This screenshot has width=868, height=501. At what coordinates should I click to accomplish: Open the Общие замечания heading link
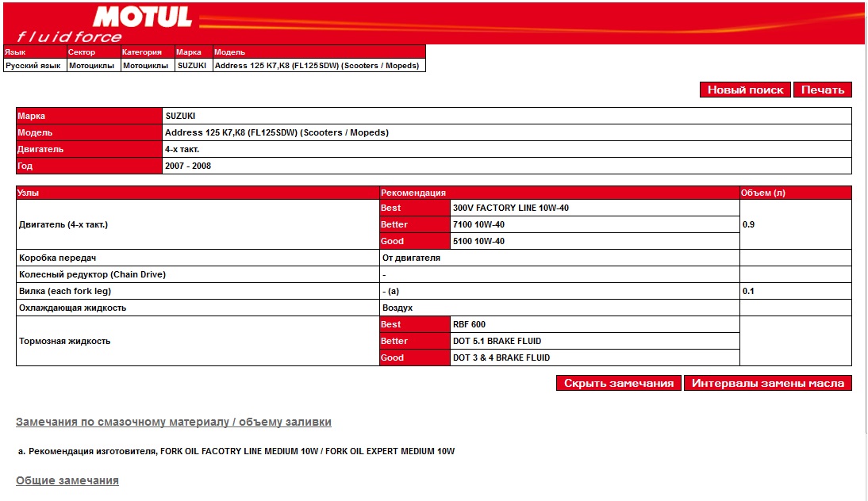coord(67,480)
